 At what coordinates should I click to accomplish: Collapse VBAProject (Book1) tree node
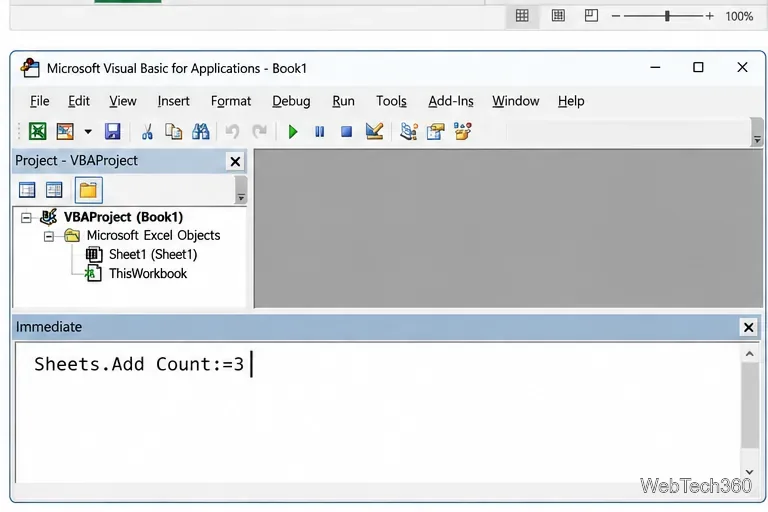point(26,218)
